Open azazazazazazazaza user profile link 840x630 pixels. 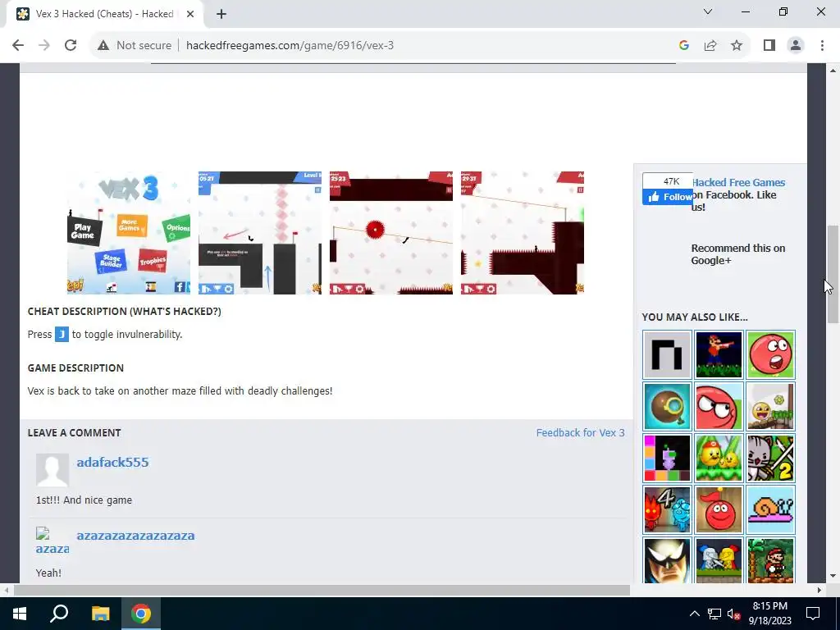click(135, 535)
